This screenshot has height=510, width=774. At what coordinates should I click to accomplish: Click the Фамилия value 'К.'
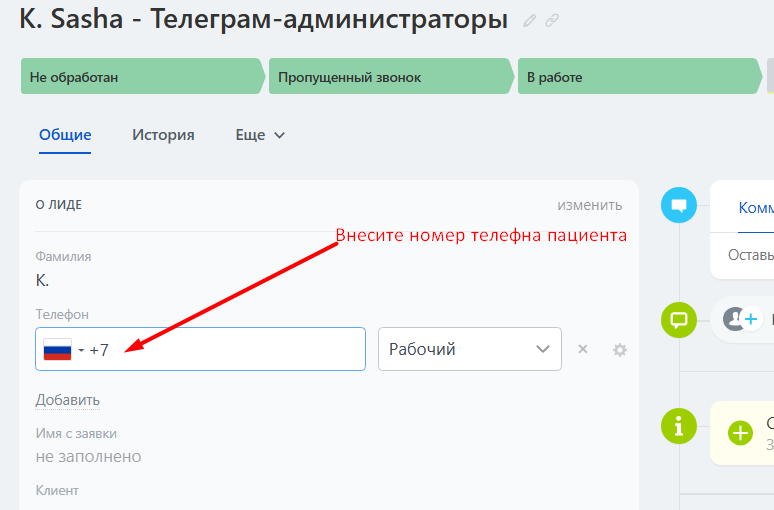pos(42,280)
